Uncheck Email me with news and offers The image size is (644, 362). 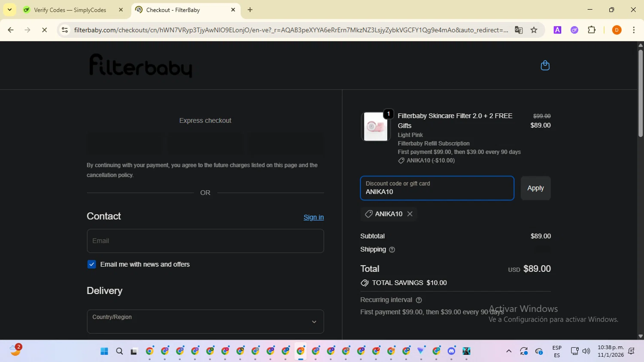tap(91, 264)
